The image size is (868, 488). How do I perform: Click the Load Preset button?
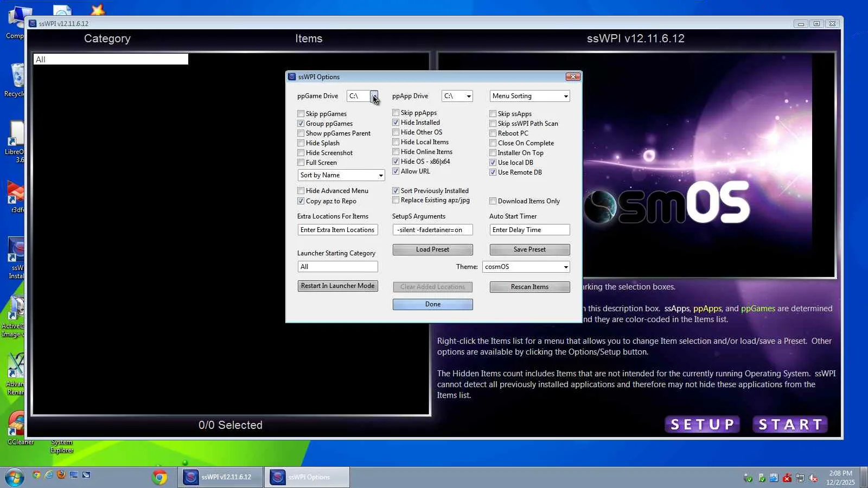click(x=432, y=249)
